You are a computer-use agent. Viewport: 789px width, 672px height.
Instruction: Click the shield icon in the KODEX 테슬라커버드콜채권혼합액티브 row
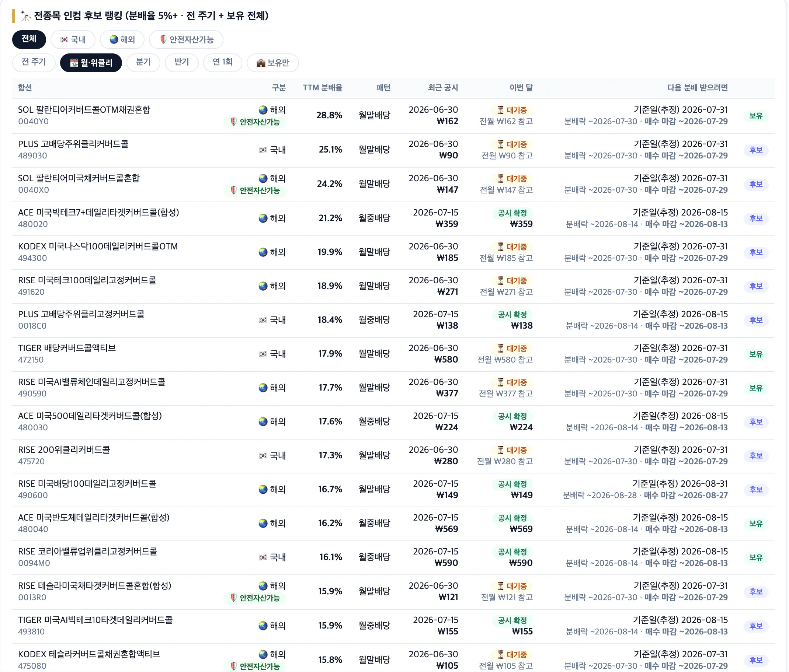[x=233, y=666]
